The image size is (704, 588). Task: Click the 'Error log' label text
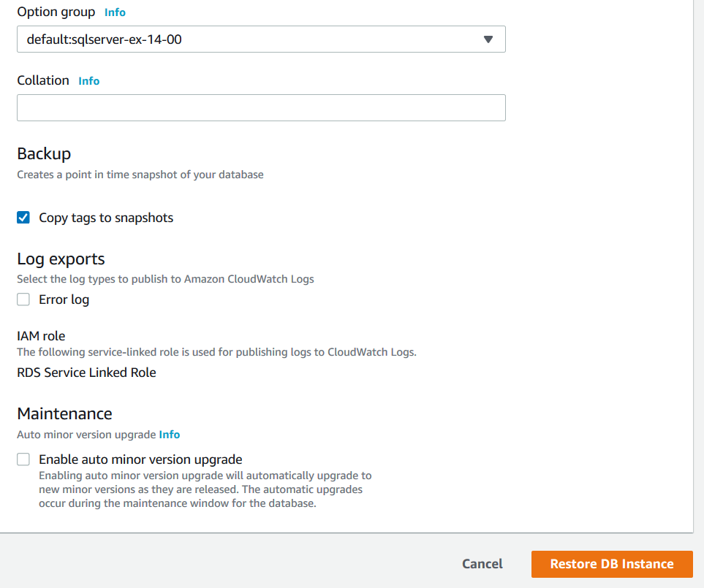(64, 299)
